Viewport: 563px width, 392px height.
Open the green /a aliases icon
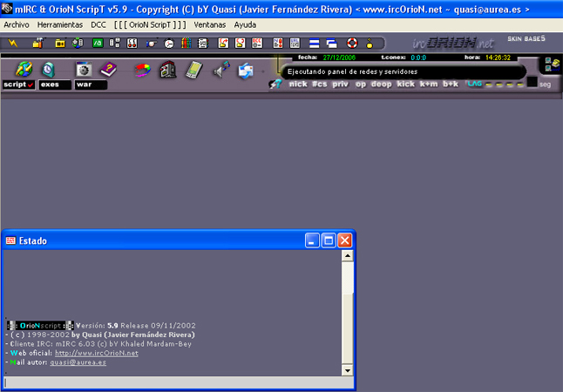click(x=98, y=43)
